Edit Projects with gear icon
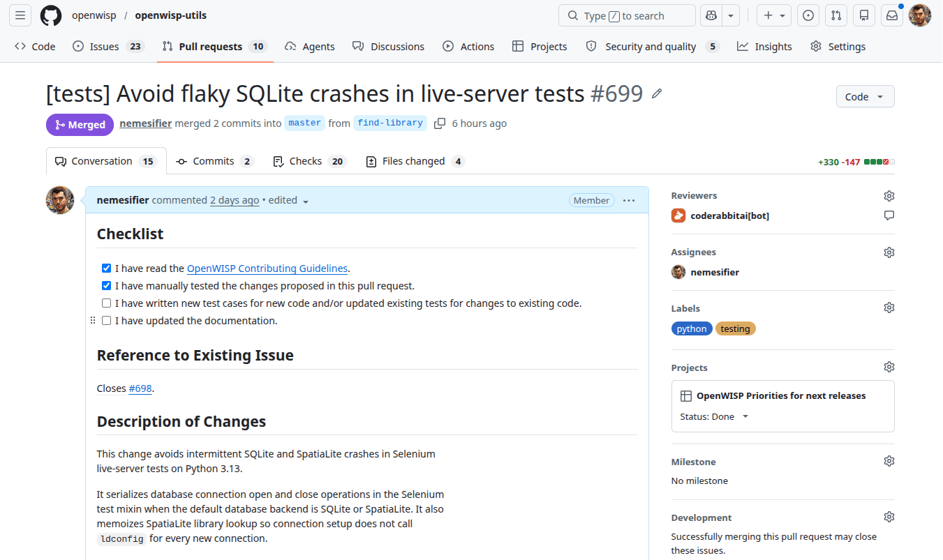The height and width of the screenshot is (560, 943). (x=889, y=368)
